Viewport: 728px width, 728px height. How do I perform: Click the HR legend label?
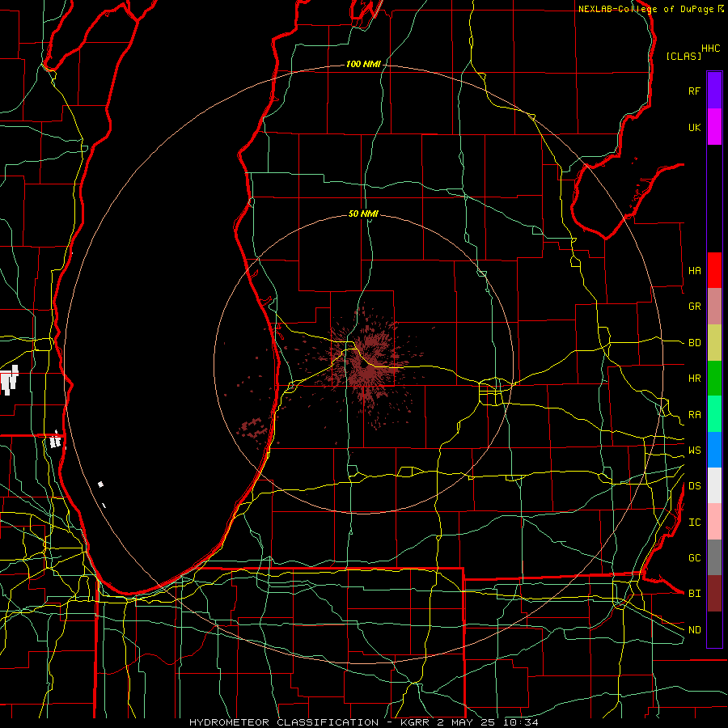(x=694, y=379)
